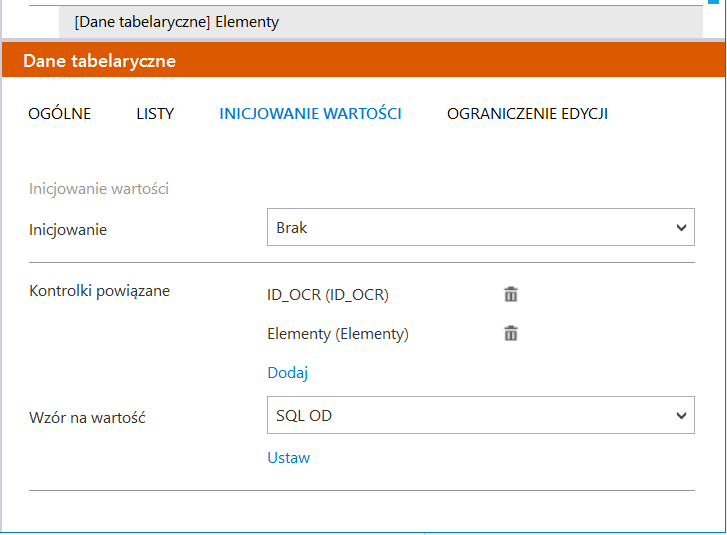Switch to the OGÓLNE tab

pos(59,113)
